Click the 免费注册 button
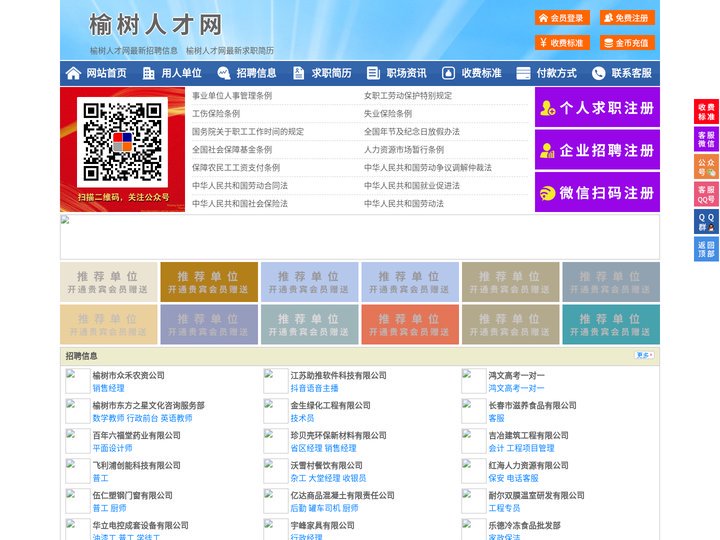 (x=627, y=18)
